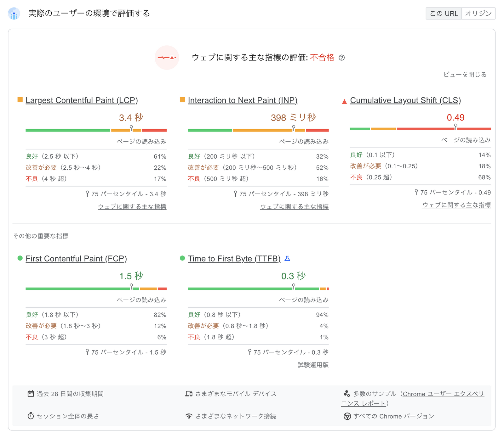
Task: Click the red failed-assessment pulse icon
Action: pos(167,58)
